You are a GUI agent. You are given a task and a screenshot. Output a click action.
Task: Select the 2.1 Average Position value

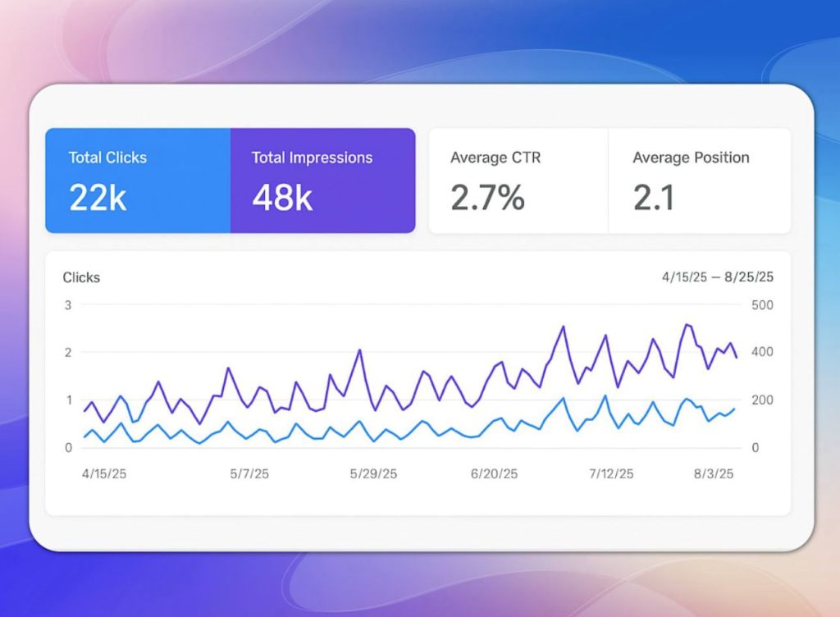[x=654, y=197]
